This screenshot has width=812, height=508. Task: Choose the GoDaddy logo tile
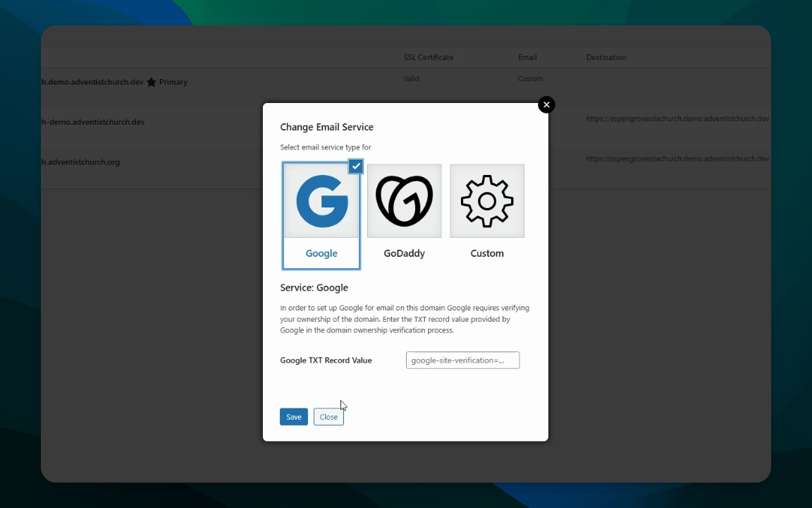click(405, 200)
